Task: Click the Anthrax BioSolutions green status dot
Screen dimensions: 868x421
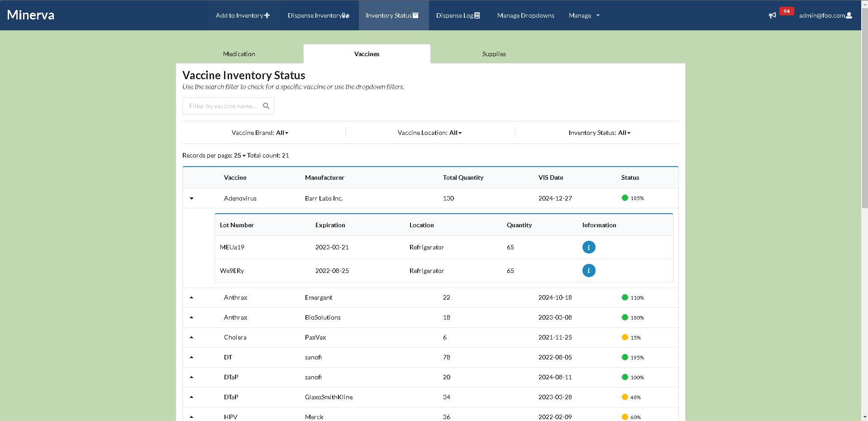Action: 625,317
